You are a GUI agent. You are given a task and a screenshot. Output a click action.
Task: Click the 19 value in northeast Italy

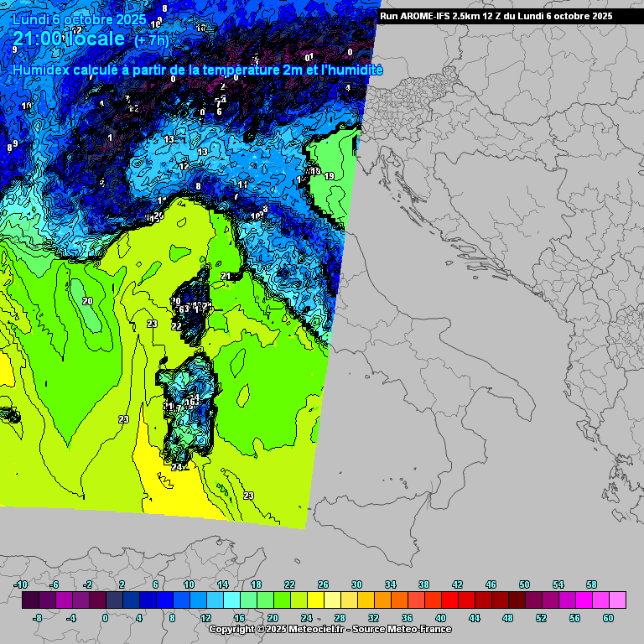click(330, 176)
